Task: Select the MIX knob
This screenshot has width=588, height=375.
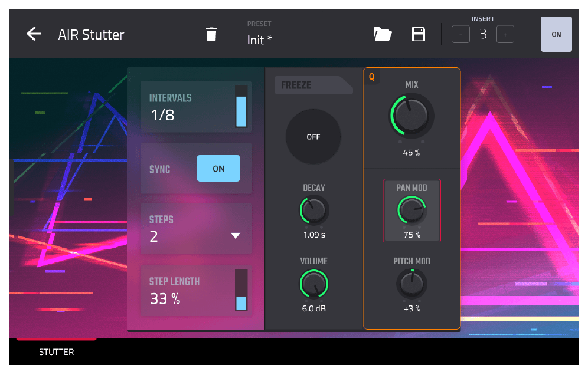Action: pyautogui.click(x=411, y=116)
